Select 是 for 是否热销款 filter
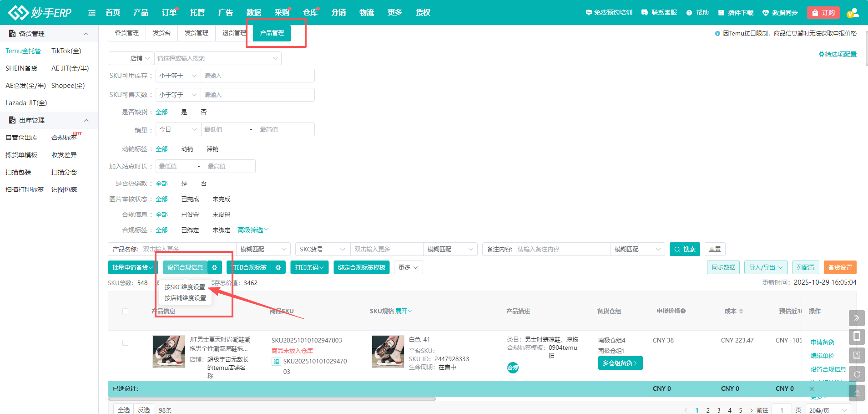This screenshot has height=414, width=868. [x=184, y=183]
